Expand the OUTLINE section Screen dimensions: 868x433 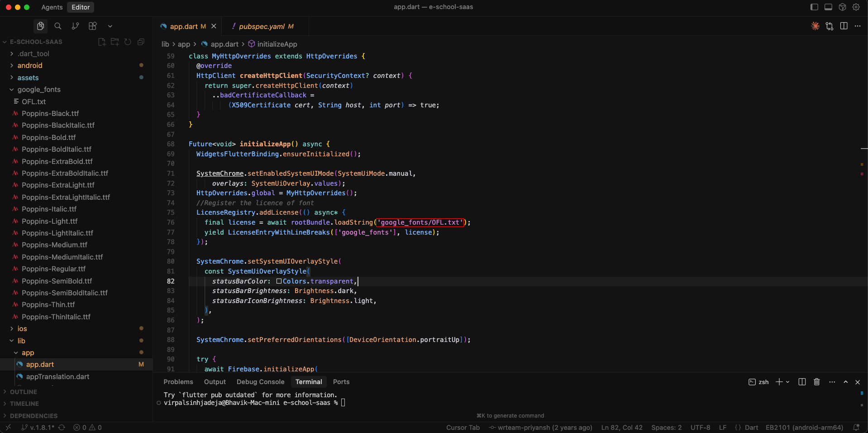24,392
